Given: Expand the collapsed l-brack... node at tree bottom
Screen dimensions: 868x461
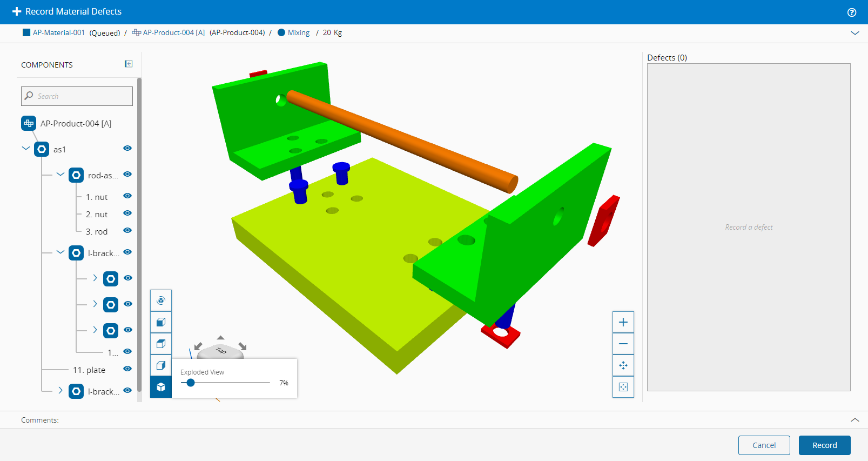Looking at the screenshot, I should [x=60, y=390].
